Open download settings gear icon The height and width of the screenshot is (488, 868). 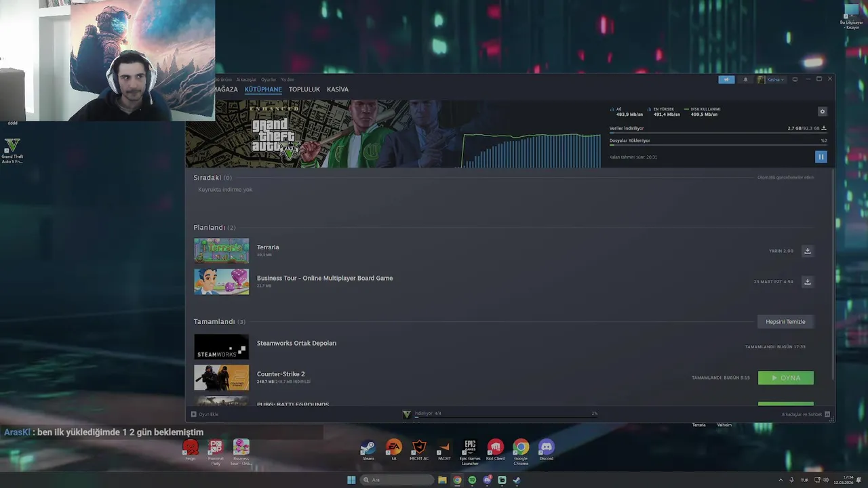tap(823, 112)
